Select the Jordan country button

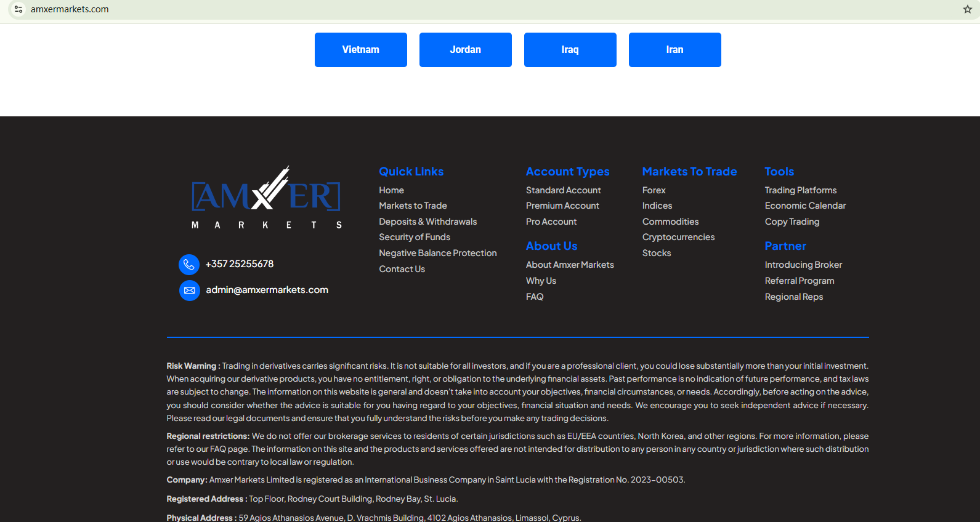point(466,50)
